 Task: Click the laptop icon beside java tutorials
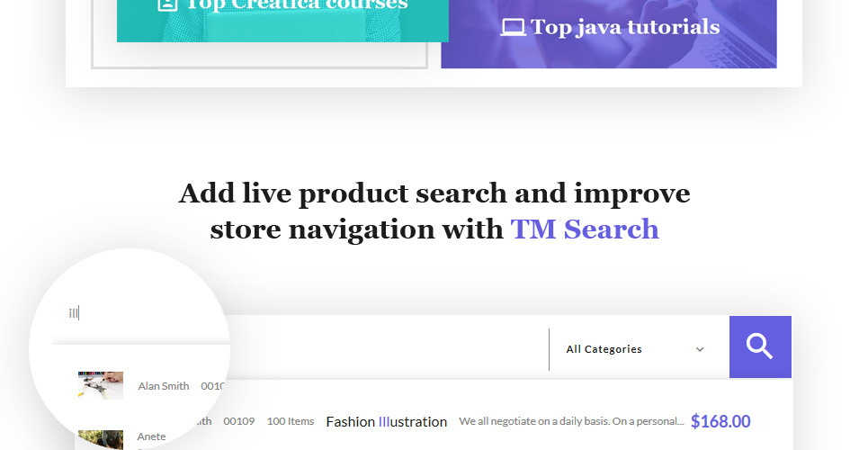[513, 27]
